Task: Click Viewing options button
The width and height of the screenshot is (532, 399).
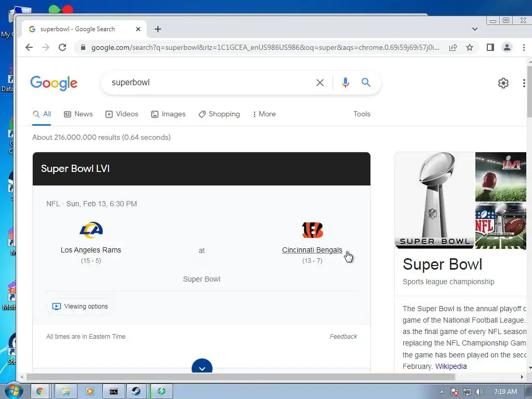Action: (80, 307)
